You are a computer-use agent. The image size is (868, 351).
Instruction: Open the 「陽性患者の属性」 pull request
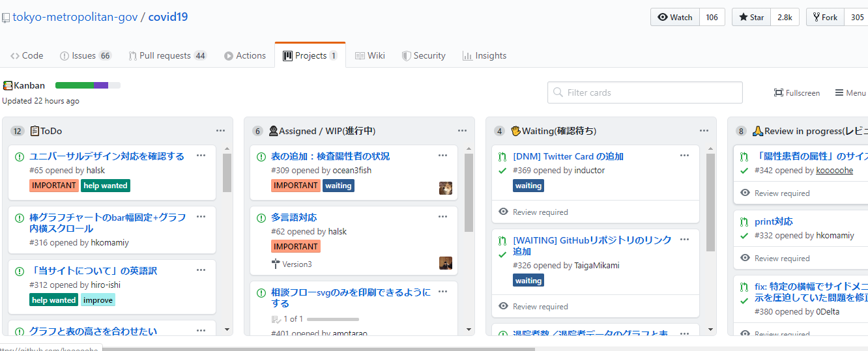[811, 156]
